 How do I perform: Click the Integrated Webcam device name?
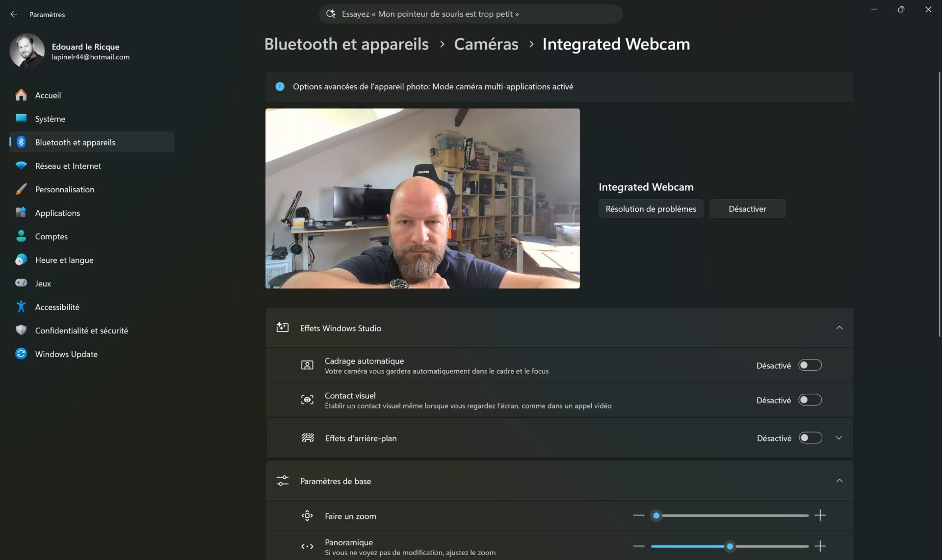click(646, 187)
